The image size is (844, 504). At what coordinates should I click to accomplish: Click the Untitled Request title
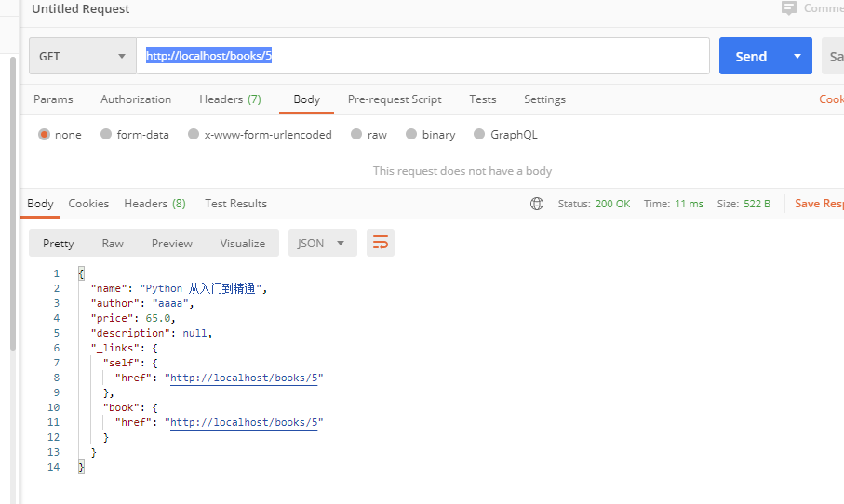(x=81, y=8)
